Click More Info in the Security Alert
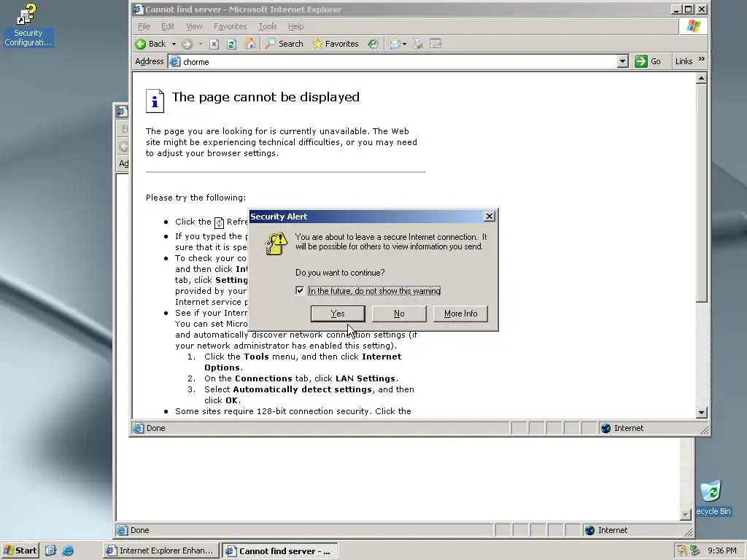 point(461,314)
